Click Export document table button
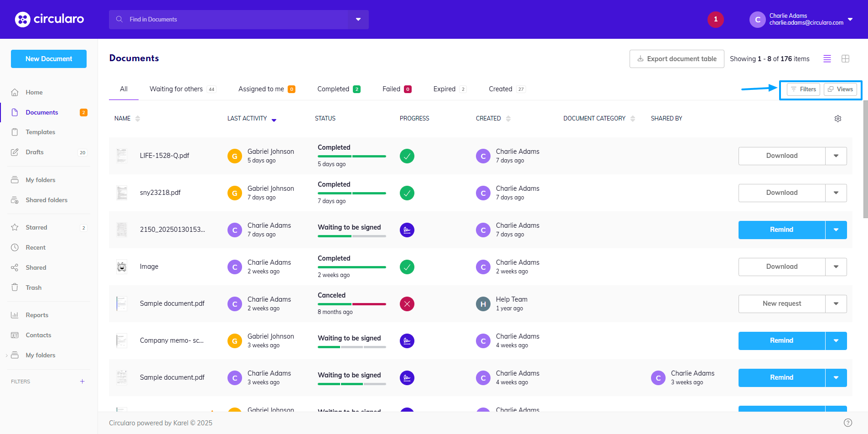Screen dimensions: 868x434 (x=677, y=59)
